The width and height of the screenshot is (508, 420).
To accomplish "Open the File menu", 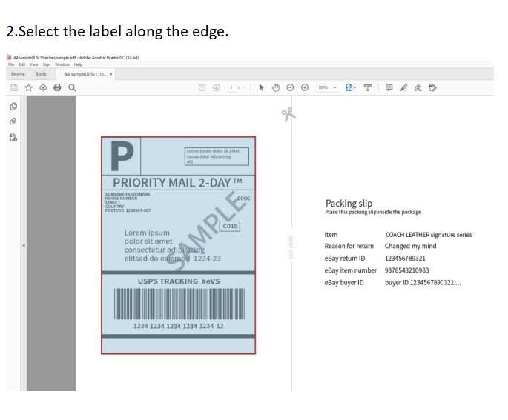I will click(x=11, y=64).
